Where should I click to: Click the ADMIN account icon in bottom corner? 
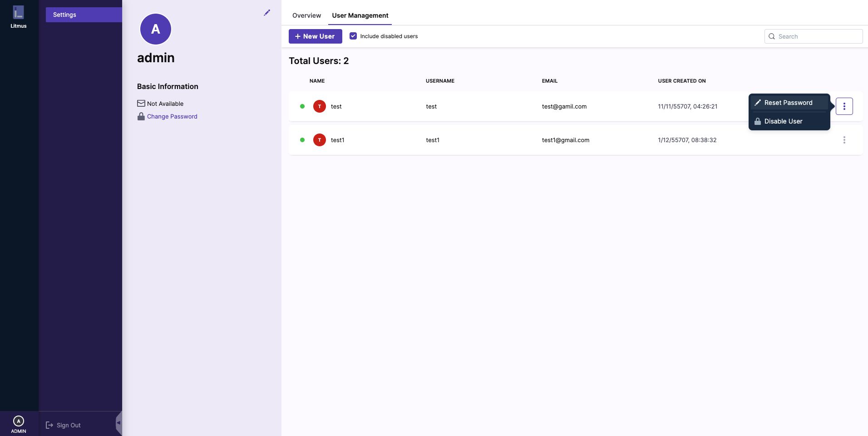coord(19,421)
